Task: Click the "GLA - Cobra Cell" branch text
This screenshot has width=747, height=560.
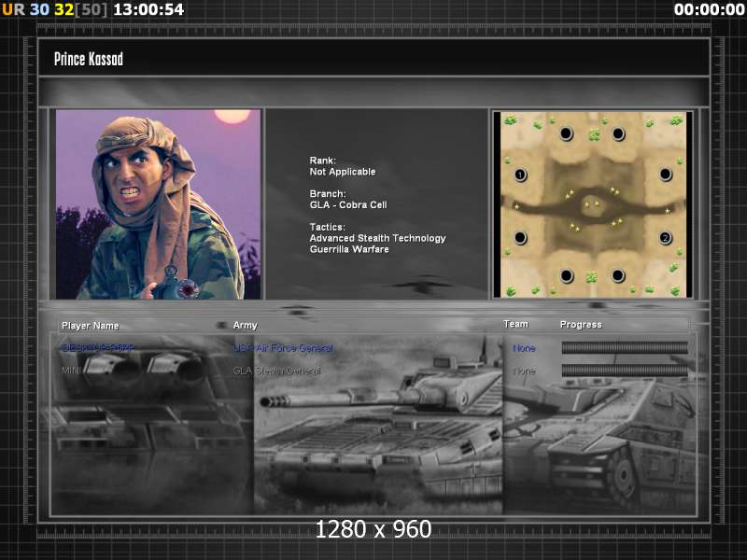Action: [348, 205]
